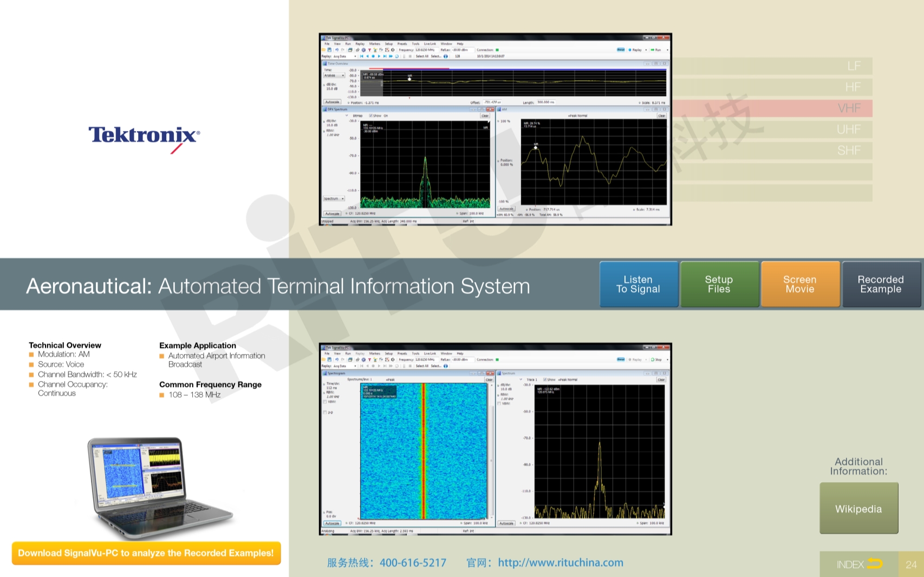The image size is (924, 577).
Task: Click the save icon in top SignalVu toolbar
Action: pos(329,50)
